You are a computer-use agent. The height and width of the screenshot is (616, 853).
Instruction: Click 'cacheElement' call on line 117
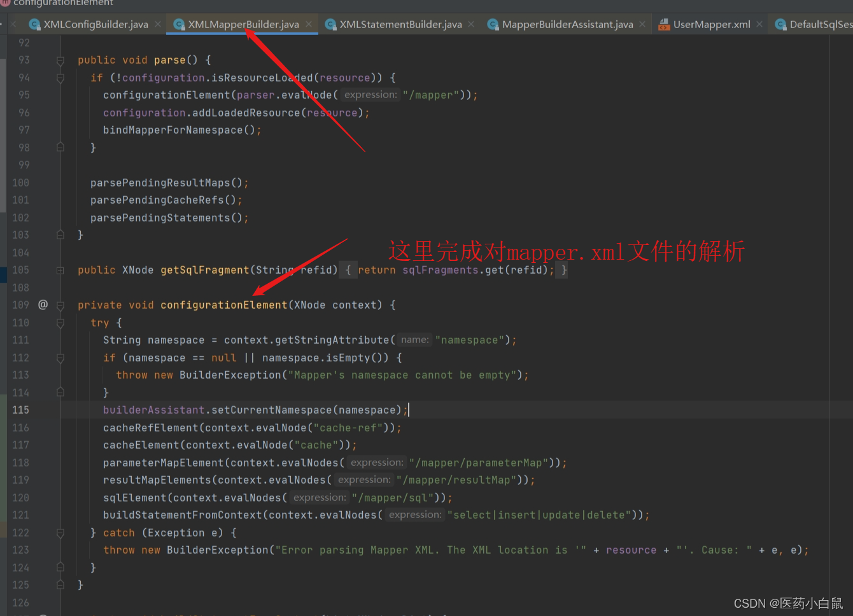click(141, 445)
